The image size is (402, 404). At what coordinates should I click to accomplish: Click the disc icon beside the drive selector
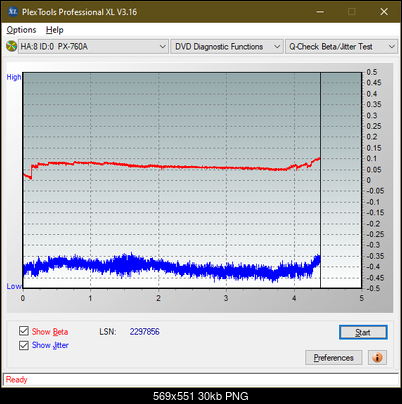click(x=12, y=46)
